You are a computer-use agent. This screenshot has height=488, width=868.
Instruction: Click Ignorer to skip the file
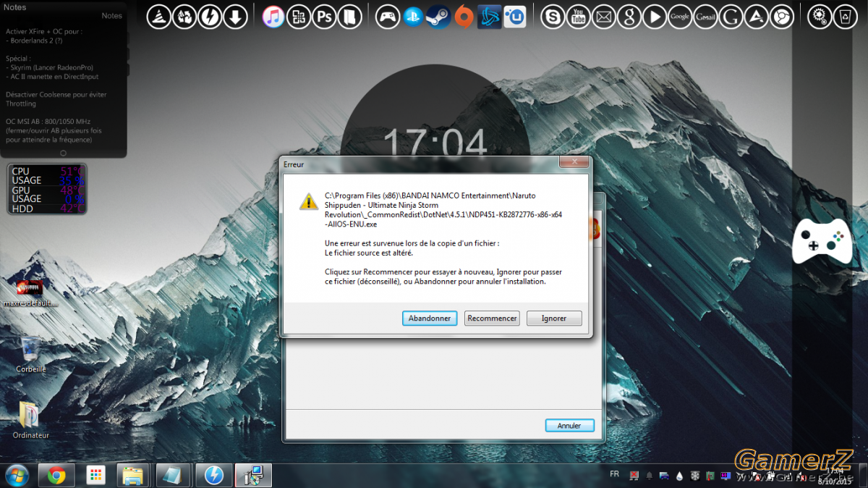pyautogui.click(x=554, y=318)
